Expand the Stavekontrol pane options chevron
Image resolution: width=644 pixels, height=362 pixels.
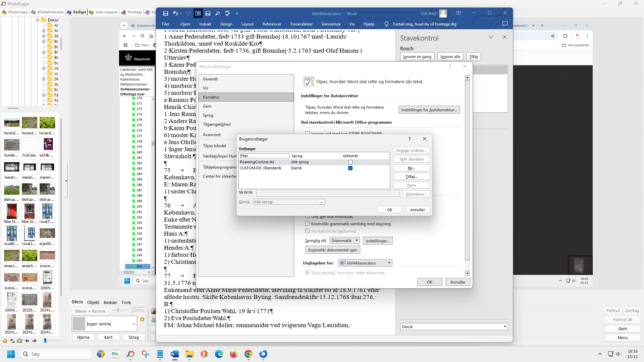pyautogui.click(x=491, y=37)
